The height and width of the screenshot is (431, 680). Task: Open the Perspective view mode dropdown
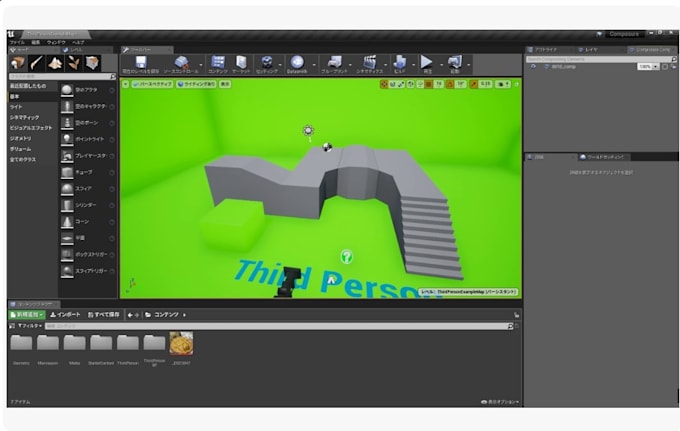tap(152, 84)
